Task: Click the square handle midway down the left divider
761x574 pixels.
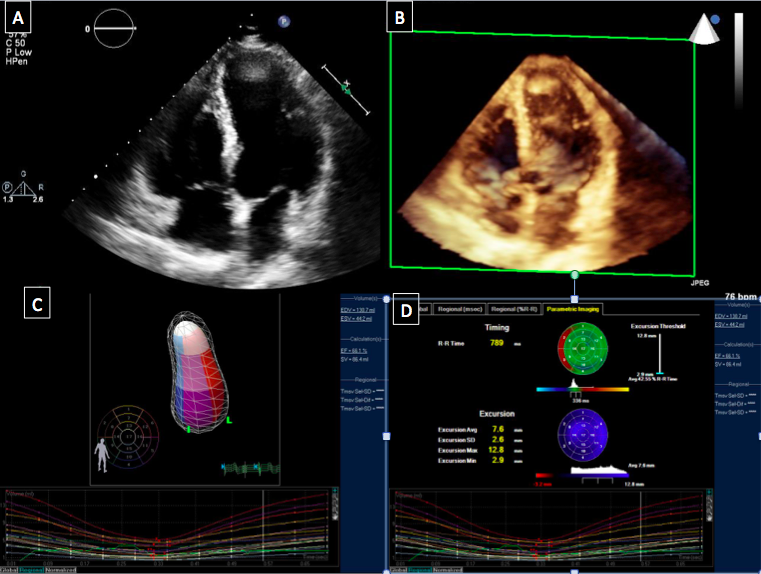Action: pyautogui.click(x=386, y=436)
